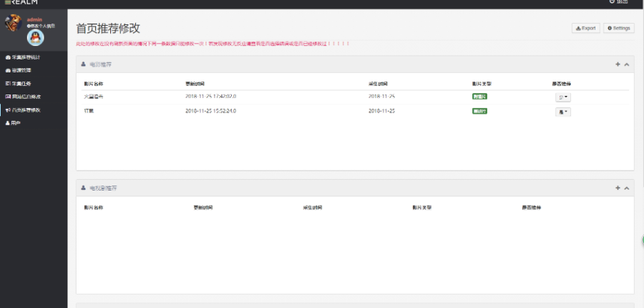Click the QQ penguin icon in sidebar

click(36, 38)
